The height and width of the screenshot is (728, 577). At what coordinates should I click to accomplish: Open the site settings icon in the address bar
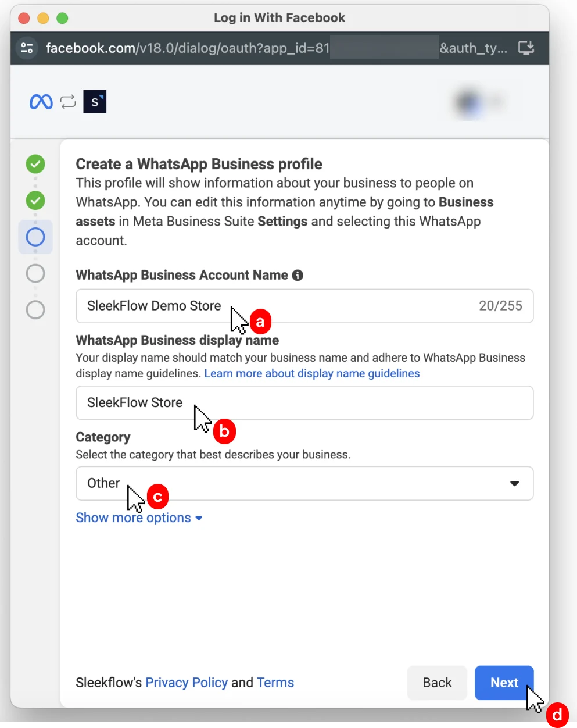pyautogui.click(x=27, y=48)
